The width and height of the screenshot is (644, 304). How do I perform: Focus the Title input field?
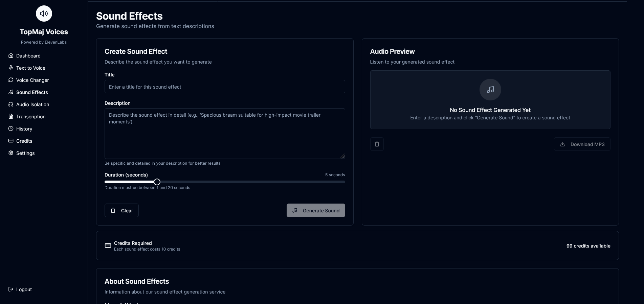tap(224, 87)
